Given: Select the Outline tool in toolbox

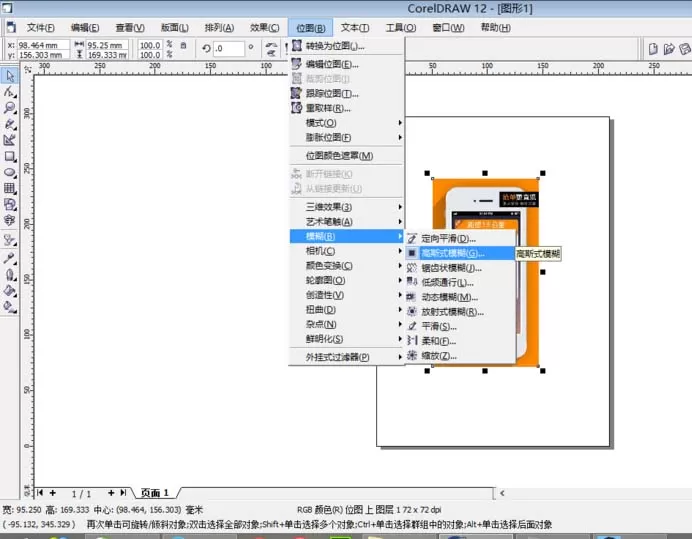Looking at the screenshot, I should (10, 274).
